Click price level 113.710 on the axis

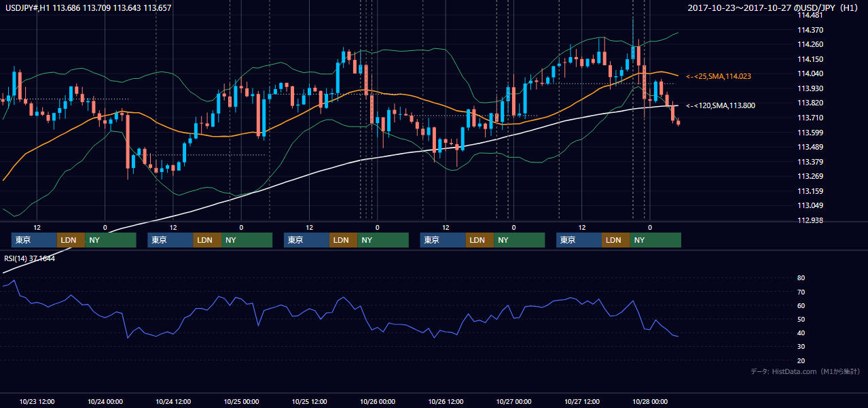pyautogui.click(x=810, y=118)
